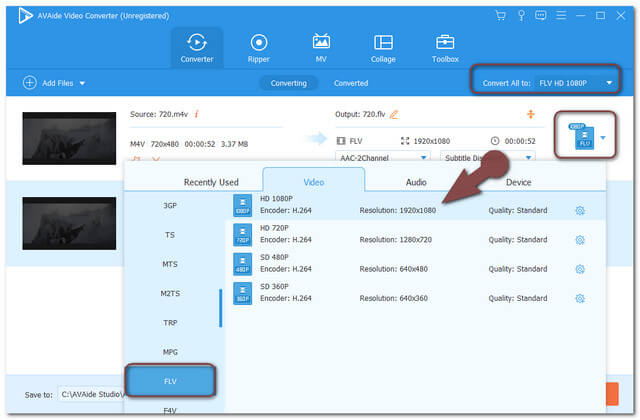The height and width of the screenshot is (420, 640).
Task: Click the second video thumbnail
Action: (69, 223)
